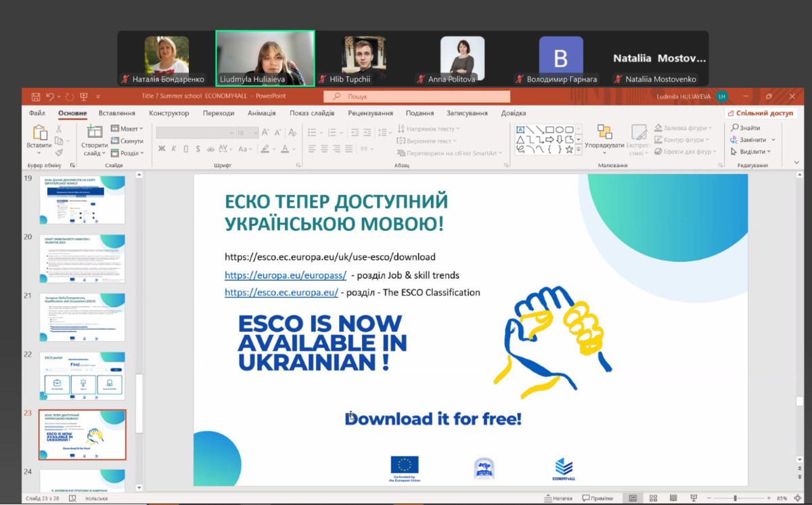The height and width of the screenshot is (505, 812).
Task: Open the europa.eu/europass link on the slide
Action: [x=286, y=276]
